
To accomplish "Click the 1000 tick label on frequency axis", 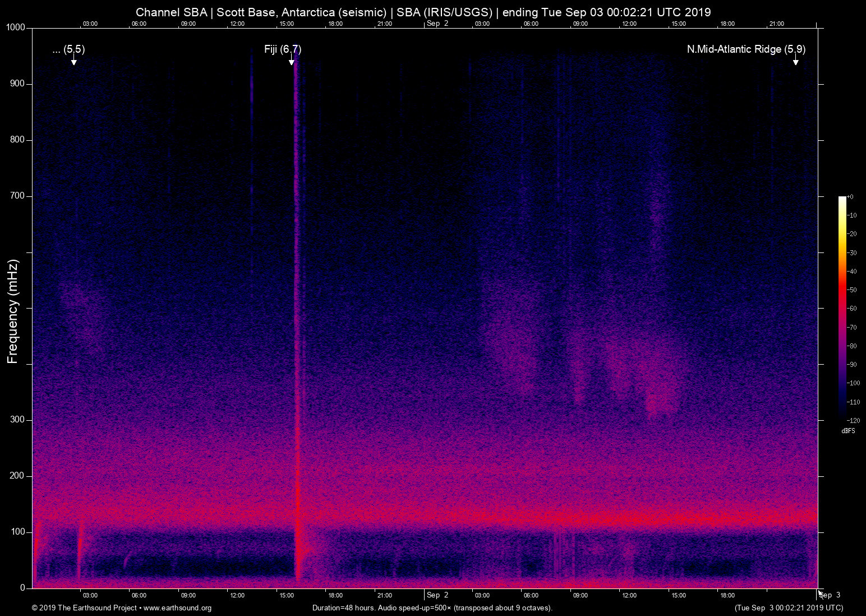I will [x=16, y=27].
